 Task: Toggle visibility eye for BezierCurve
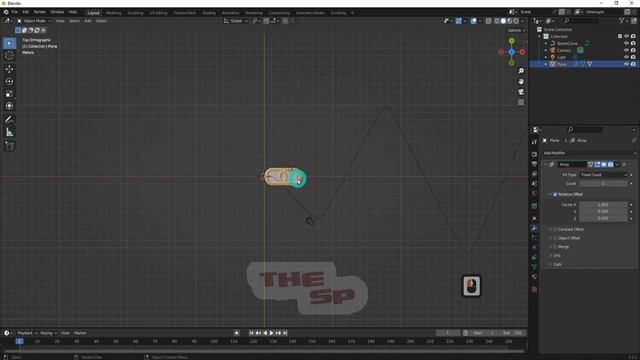pos(626,43)
